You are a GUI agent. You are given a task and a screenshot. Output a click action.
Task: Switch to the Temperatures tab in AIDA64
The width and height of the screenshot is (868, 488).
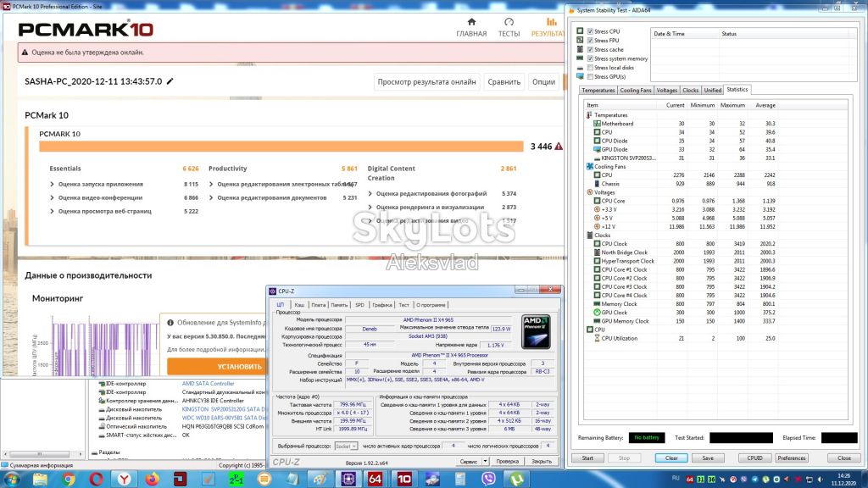598,90
